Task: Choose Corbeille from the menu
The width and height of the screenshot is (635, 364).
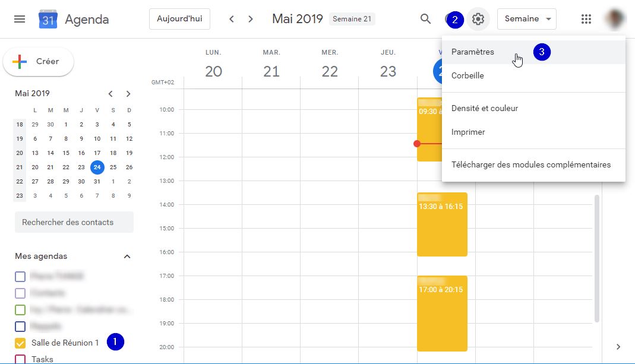Action: [467, 76]
